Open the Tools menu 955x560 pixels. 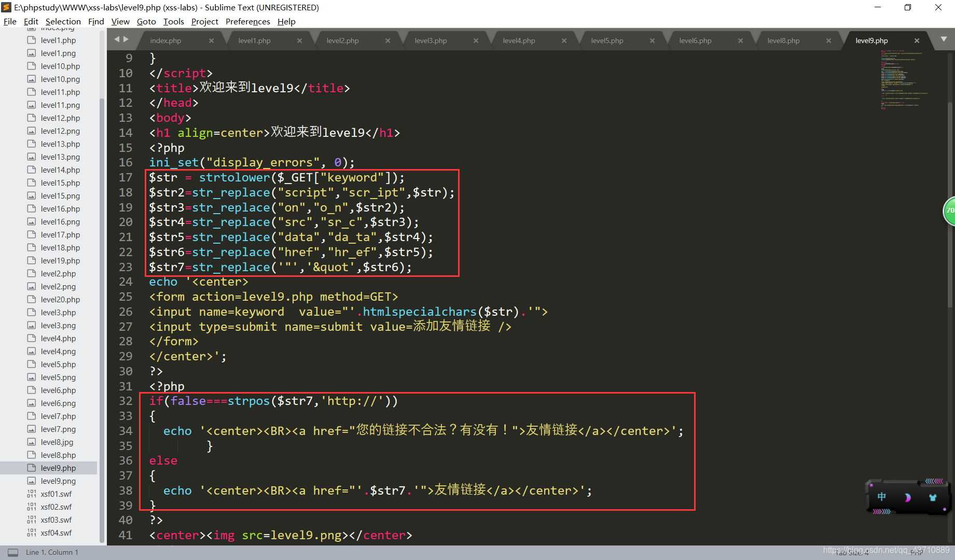pos(173,21)
